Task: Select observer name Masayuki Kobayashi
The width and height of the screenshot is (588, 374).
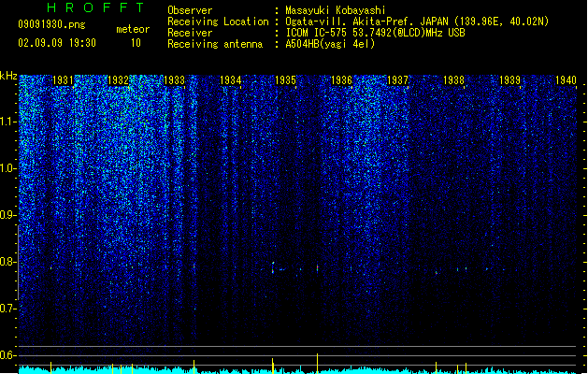Action: [x=336, y=10]
